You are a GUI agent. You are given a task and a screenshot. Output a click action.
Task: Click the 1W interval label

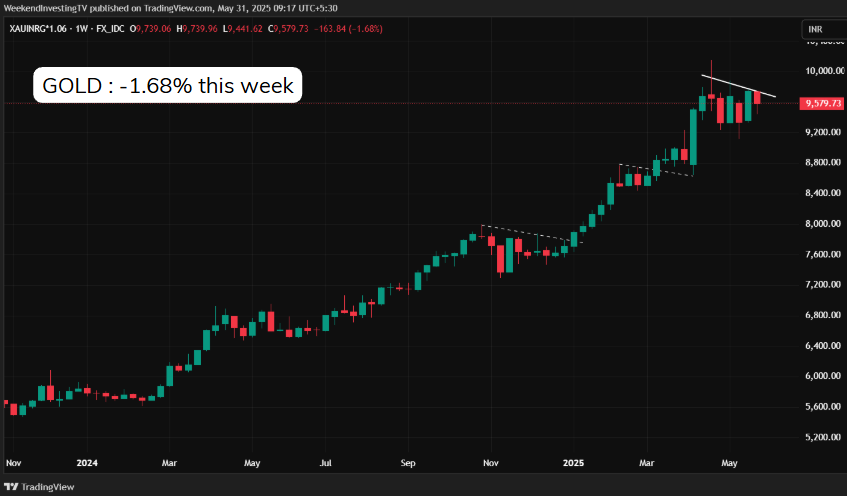tap(79, 30)
